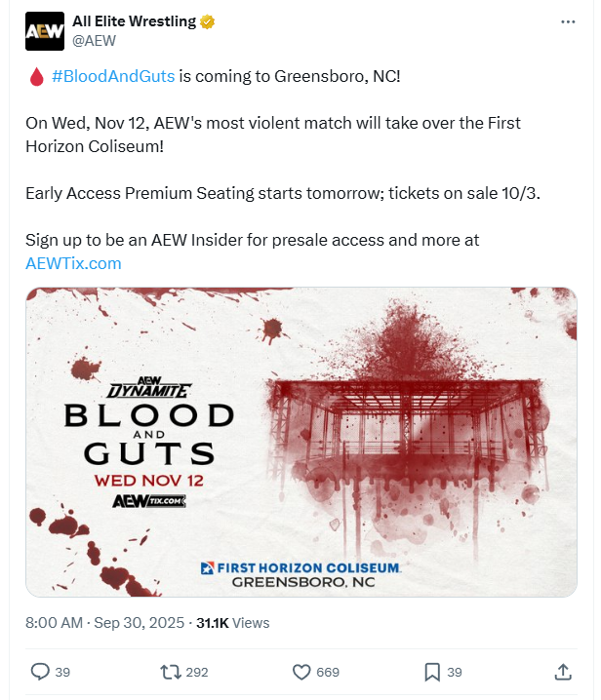Image resolution: width=601 pixels, height=700 pixels.
Task: Open All Elite Wrestling profile name
Action: 134,22
